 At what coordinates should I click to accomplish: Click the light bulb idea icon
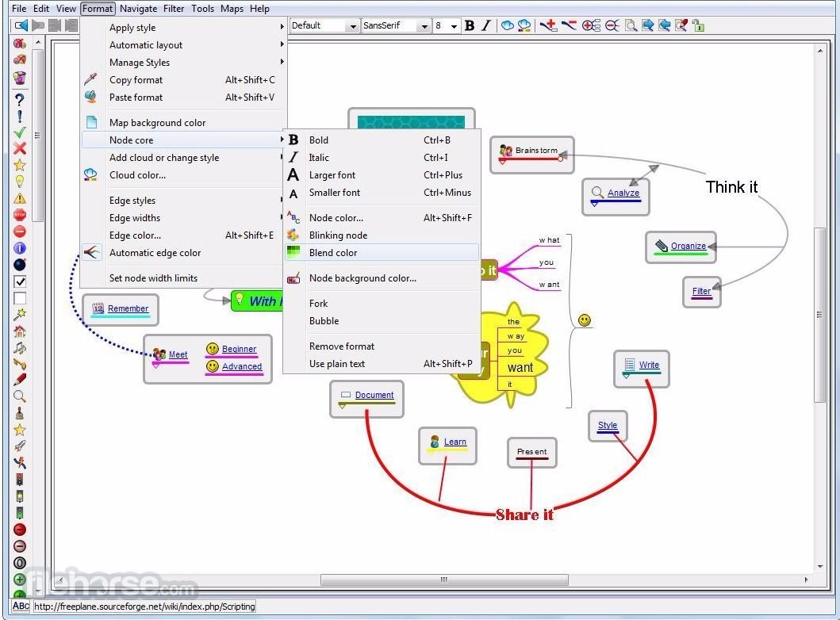click(x=19, y=182)
